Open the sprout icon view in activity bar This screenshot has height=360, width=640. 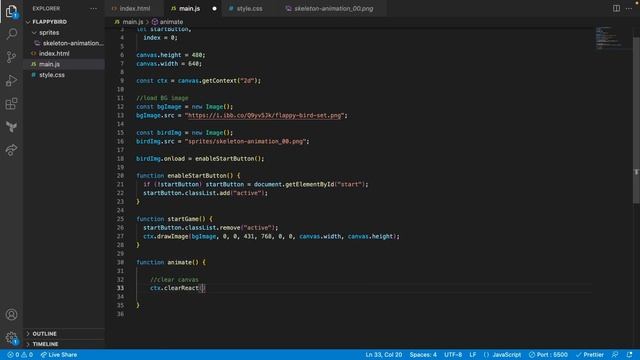(11, 127)
